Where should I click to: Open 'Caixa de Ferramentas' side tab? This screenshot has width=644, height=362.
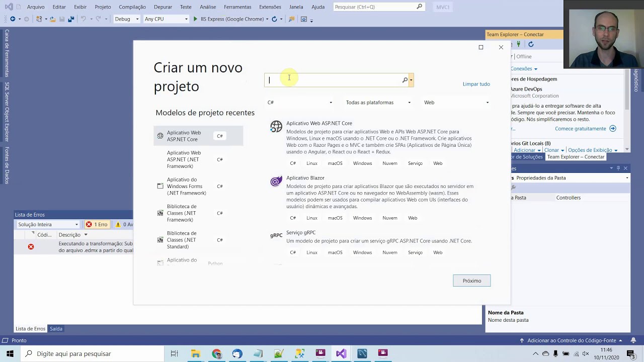pyautogui.click(x=7, y=53)
